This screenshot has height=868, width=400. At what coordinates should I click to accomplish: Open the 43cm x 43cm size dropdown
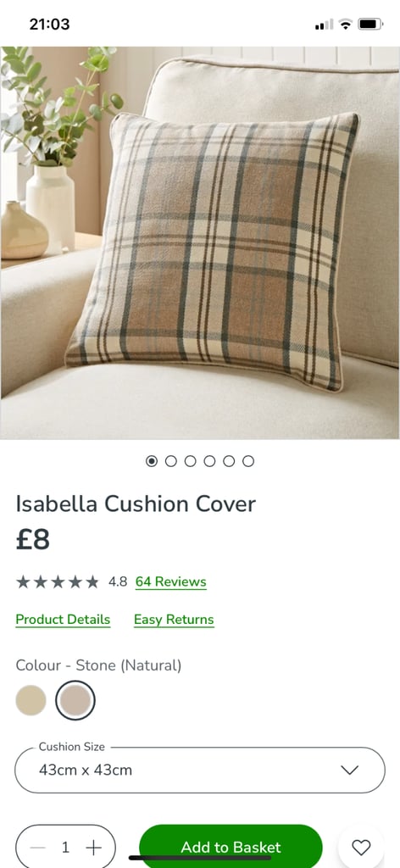pos(200,770)
